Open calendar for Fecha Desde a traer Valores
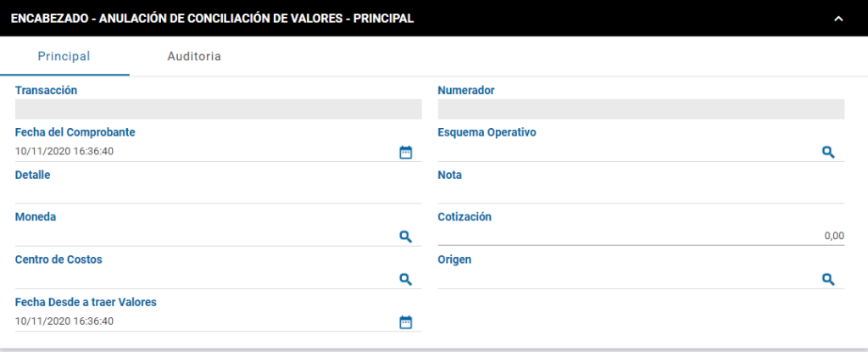 (406, 321)
